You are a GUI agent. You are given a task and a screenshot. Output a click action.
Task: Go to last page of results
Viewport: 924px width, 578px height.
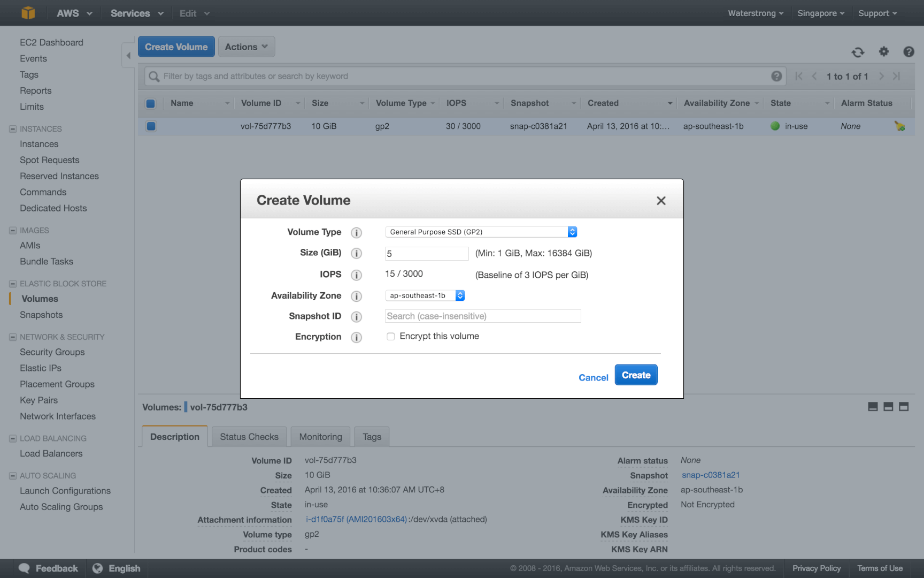(x=897, y=76)
